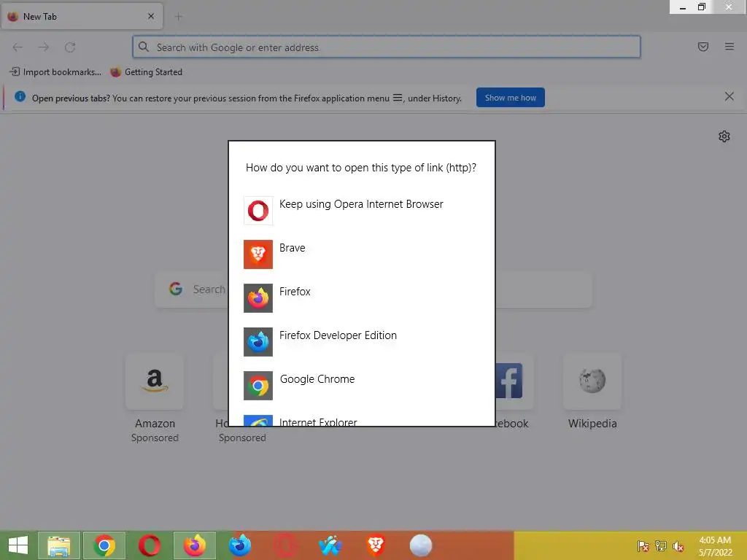Image resolution: width=747 pixels, height=560 pixels.
Task: Focus the Search with Google address bar
Action: [x=387, y=47]
